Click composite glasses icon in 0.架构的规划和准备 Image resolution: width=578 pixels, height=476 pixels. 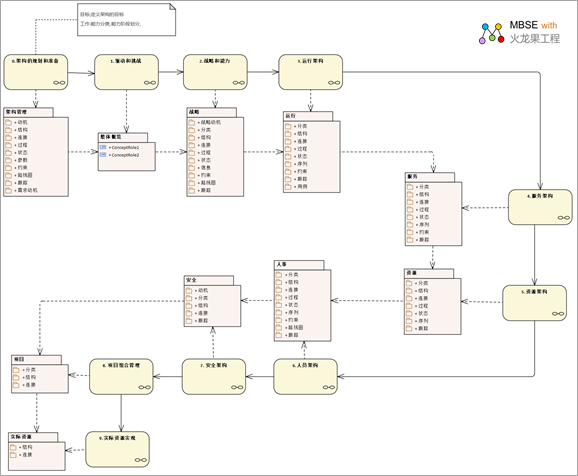point(59,83)
